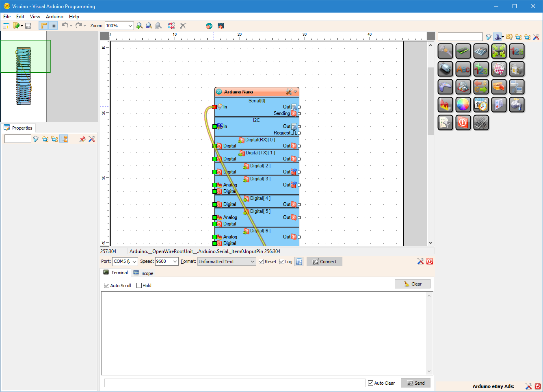Viewport: 543px width, 392px height.
Task: Open the network computers component category
Action: [x=517, y=87]
